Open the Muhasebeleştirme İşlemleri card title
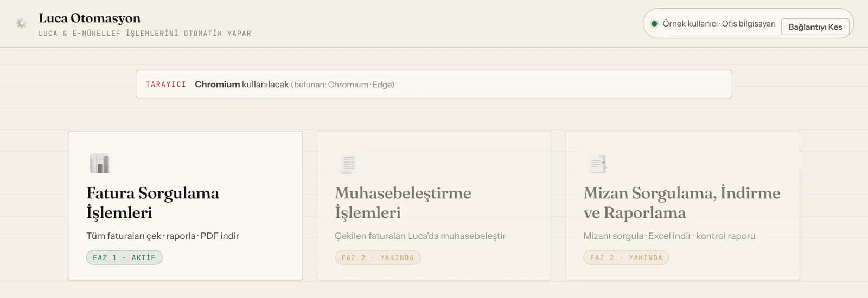The height and width of the screenshot is (298, 868). (x=403, y=203)
